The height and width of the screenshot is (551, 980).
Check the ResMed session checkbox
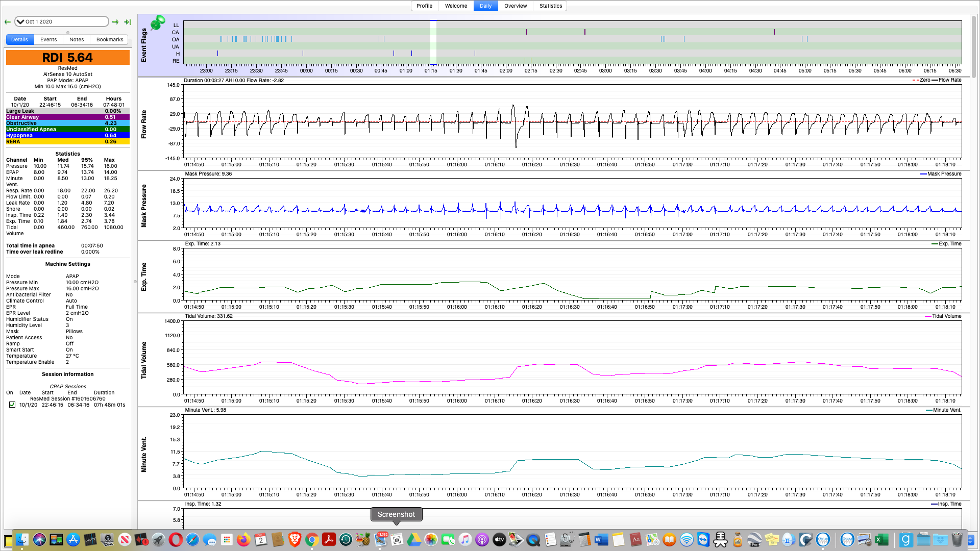click(x=12, y=405)
